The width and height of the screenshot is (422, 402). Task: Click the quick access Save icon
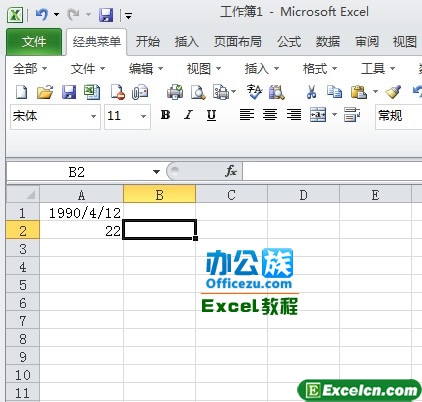pos(106,15)
